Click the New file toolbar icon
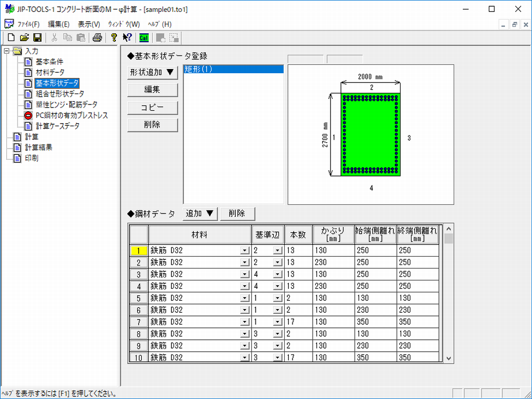This screenshot has width=532, height=399. click(11, 37)
